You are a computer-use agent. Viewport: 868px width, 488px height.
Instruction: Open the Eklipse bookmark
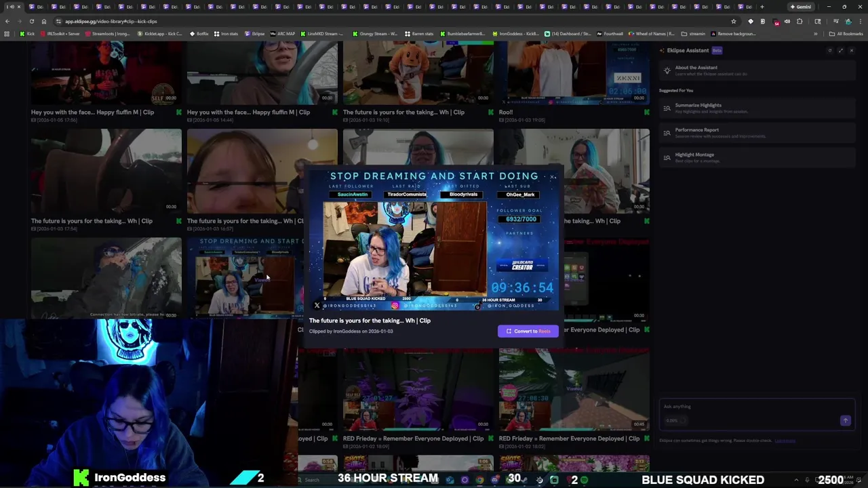click(x=255, y=33)
